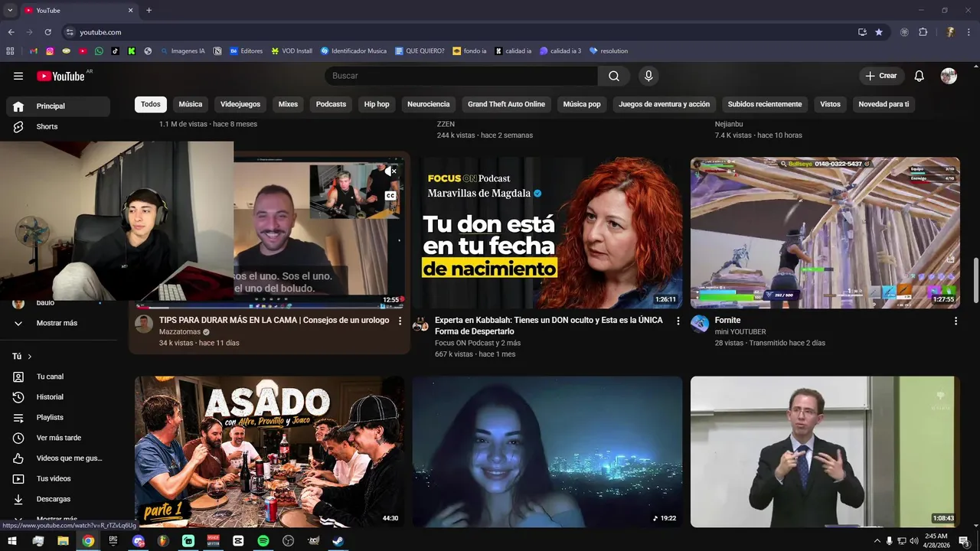980x551 pixels.
Task: Open the TikTok bookmark icon
Action: point(116,51)
